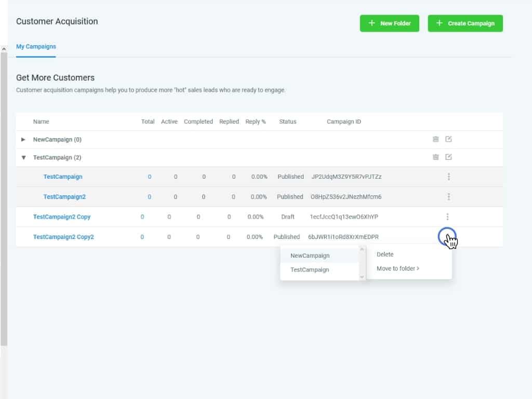The width and height of the screenshot is (532, 399).
Task: Click edit icon for TestCampaign folder
Action: coord(449,157)
